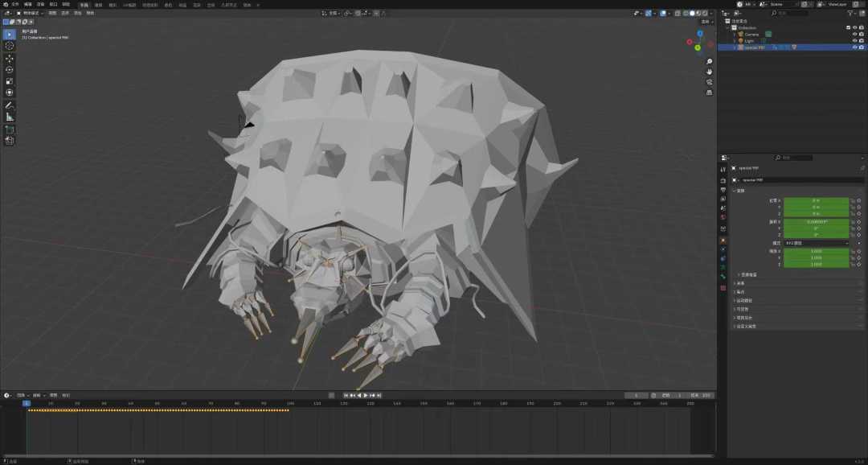Pick the Scale tool
868x465 pixels.
[10, 81]
